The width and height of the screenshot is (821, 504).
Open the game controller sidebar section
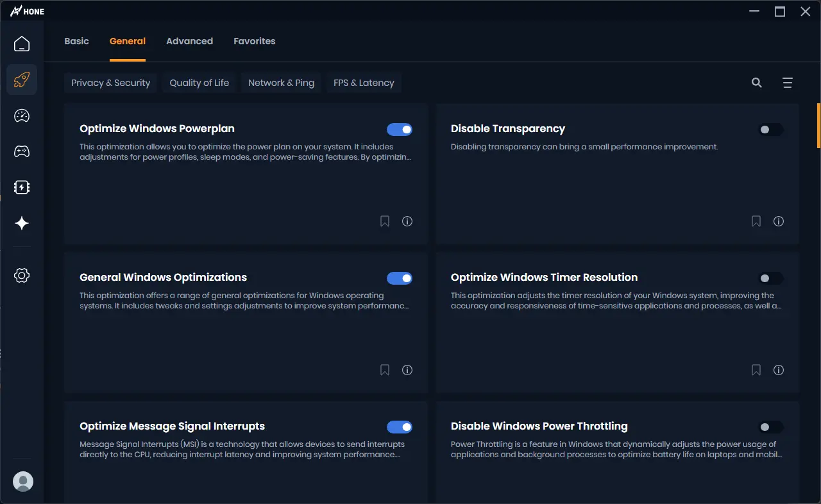click(x=22, y=151)
